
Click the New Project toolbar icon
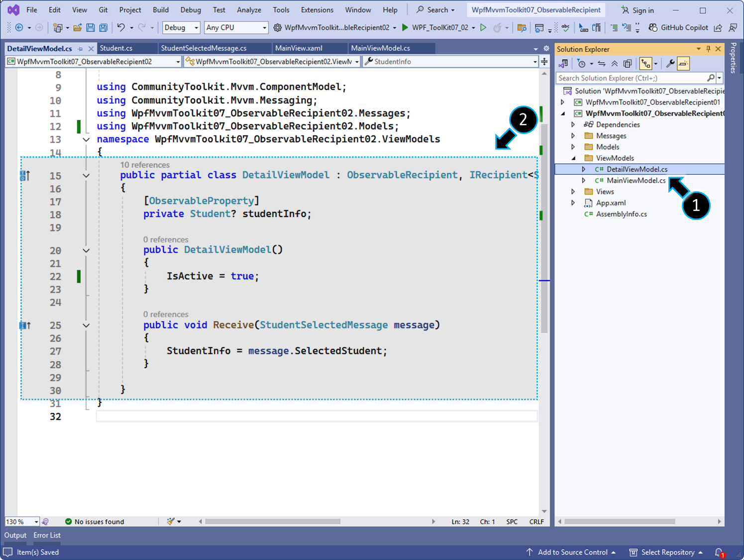coord(58,28)
